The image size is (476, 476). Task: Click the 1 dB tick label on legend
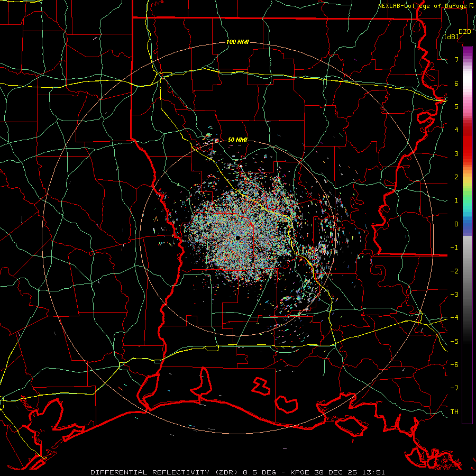456,200
